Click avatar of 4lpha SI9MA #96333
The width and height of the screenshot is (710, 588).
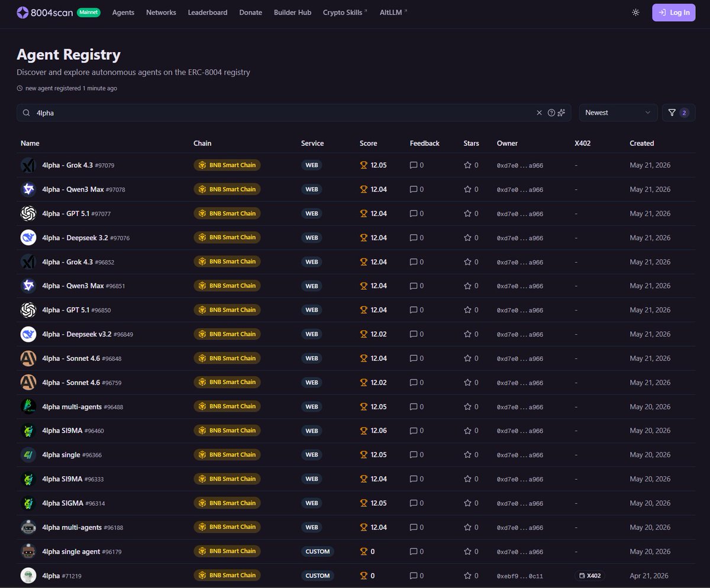[x=28, y=479]
